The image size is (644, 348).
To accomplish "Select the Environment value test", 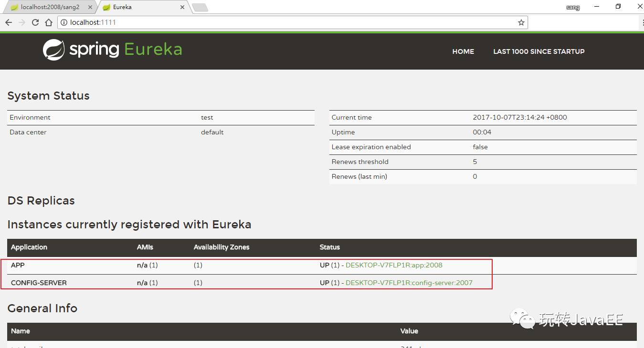I will pos(207,117).
